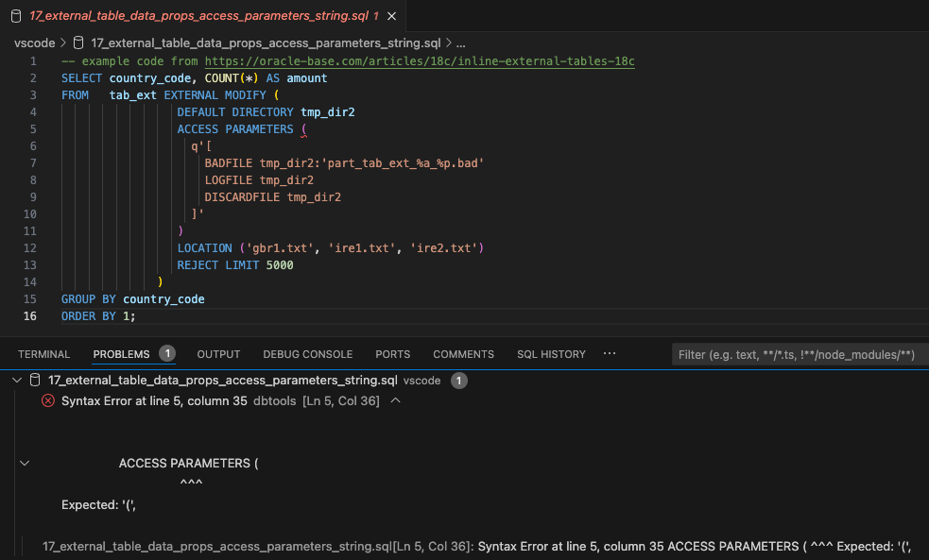929x560 pixels.
Task: Open the oracle-base.com article link in the comment
Action: pyautogui.click(x=420, y=61)
